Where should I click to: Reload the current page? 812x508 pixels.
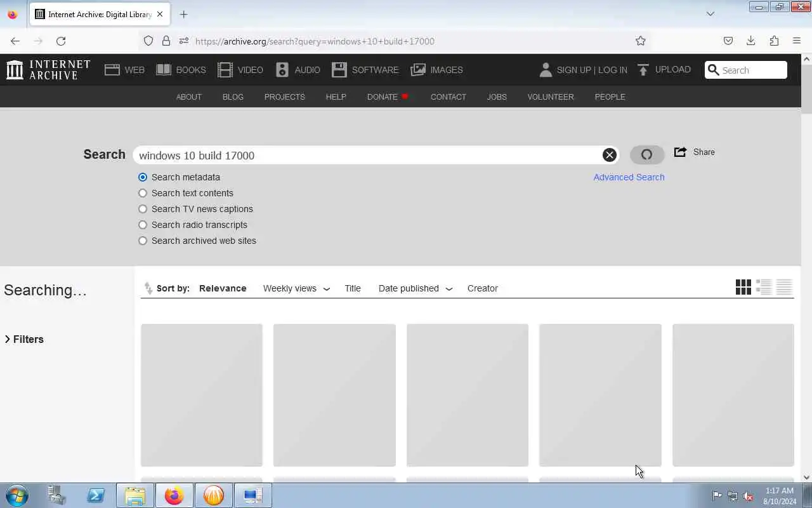[x=61, y=41]
